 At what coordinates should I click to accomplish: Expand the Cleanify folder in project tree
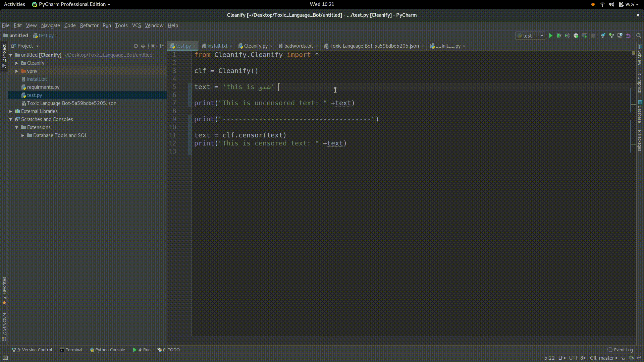pyautogui.click(x=17, y=63)
